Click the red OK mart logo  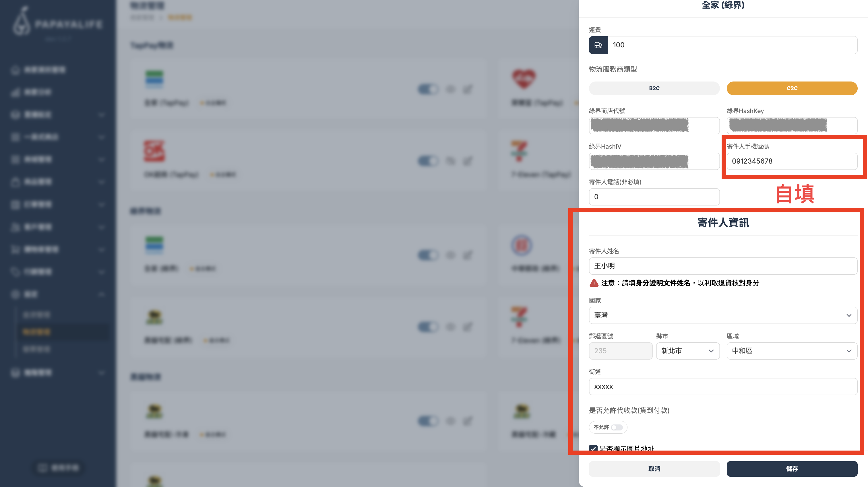click(154, 151)
